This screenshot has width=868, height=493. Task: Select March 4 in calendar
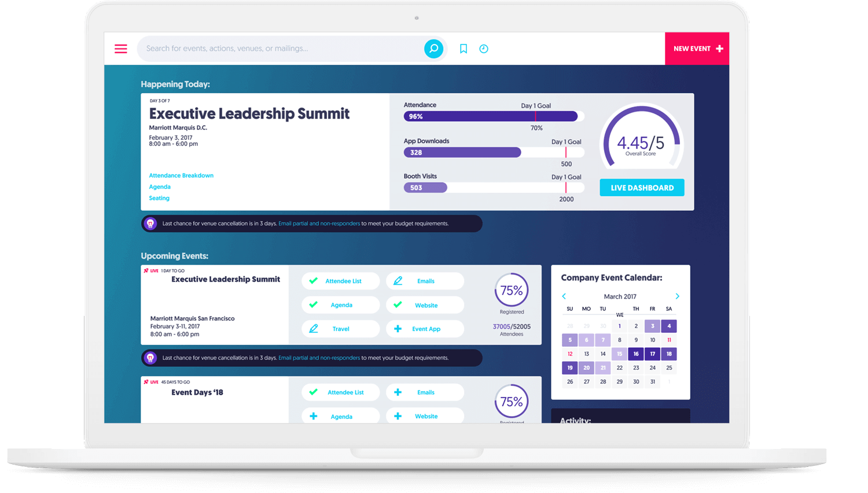click(x=669, y=326)
